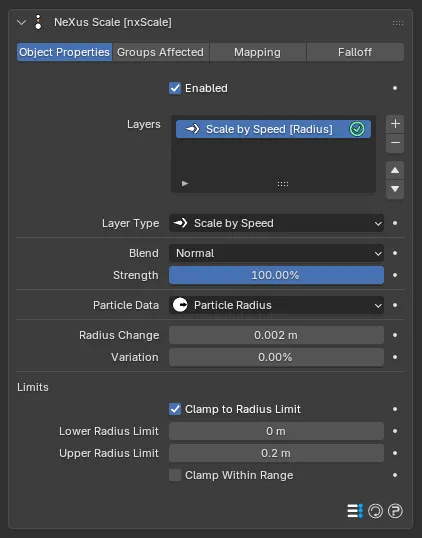This screenshot has height=538, width=422.
Task: Click the animate dot beside Layer Type
Action: click(395, 223)
